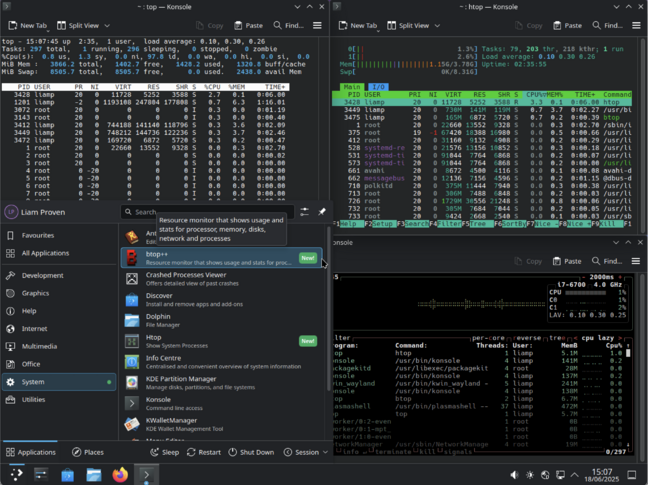Expand Split View dropdown in top Konsole

pyautogui.click(x=107, y=26)
